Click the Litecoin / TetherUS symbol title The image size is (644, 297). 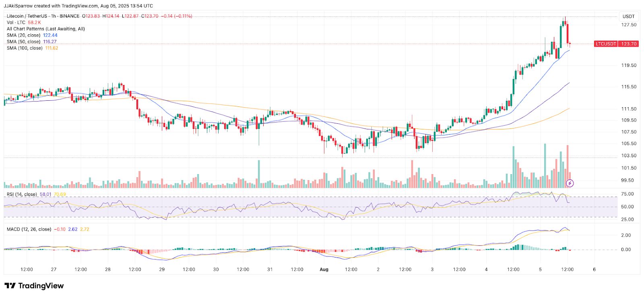click(27, 16)
